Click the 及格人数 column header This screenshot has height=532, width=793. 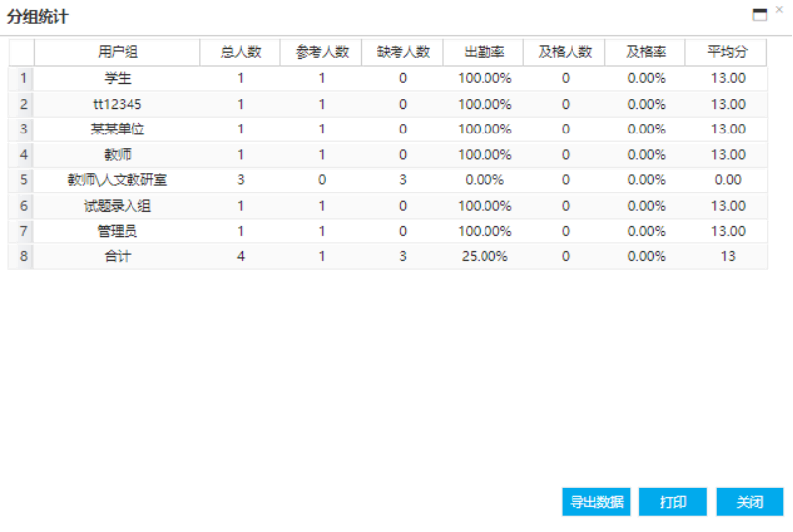point(565,52)
